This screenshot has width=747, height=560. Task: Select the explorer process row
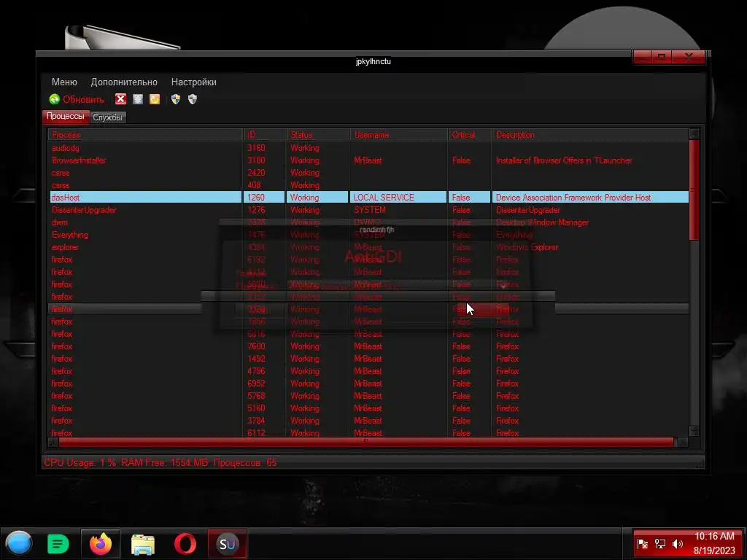369,246
